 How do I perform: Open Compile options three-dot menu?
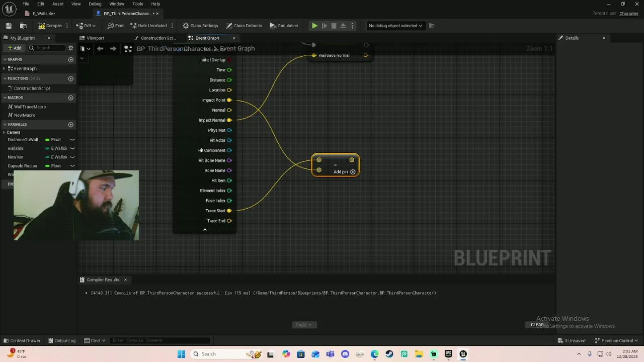coord(67,26)
